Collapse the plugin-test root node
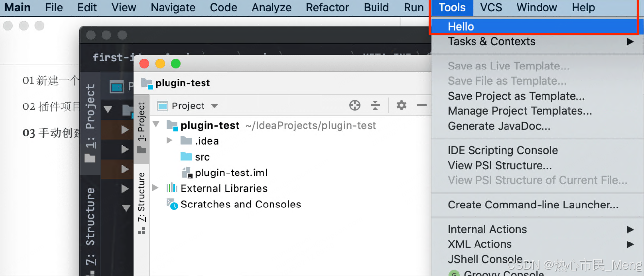 (x=156, y=125)
